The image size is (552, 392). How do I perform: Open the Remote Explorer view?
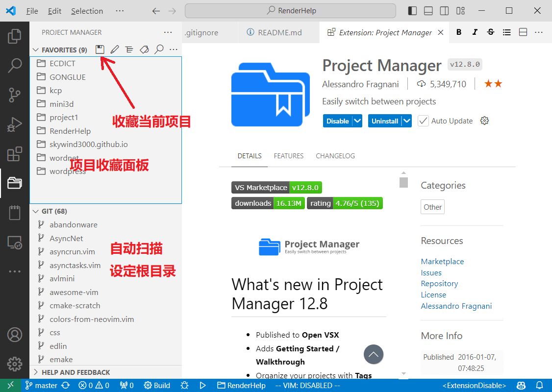(14, 242)
